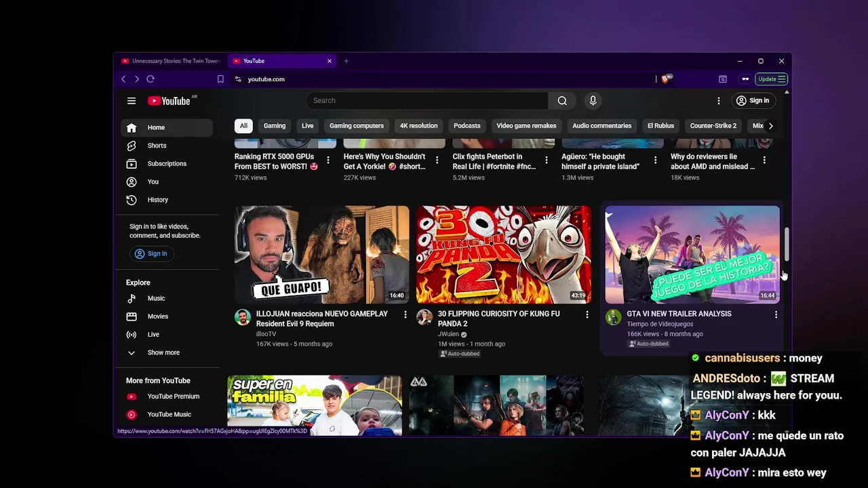
Task: Open Brave Shields icon in address bar
Action: click(x=667, y=79)
